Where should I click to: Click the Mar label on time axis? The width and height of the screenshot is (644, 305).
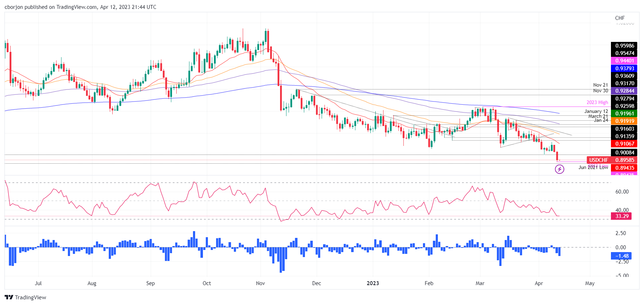pyautogui.click(x=480, y=283)
